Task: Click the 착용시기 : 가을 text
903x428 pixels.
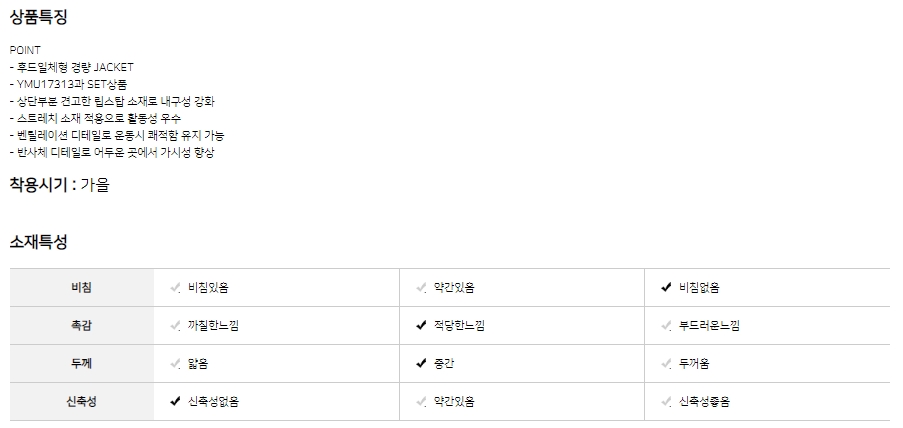Action: 60,184
